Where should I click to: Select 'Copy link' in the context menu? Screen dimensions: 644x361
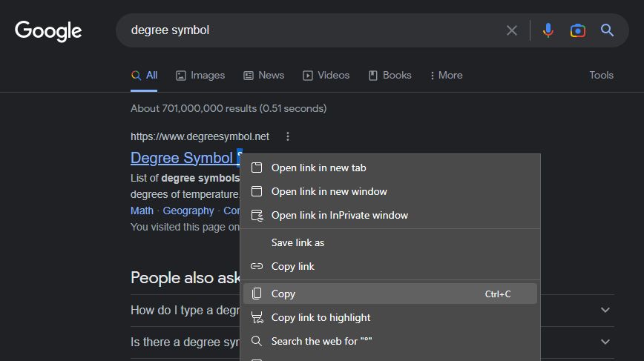click(390, 267)
